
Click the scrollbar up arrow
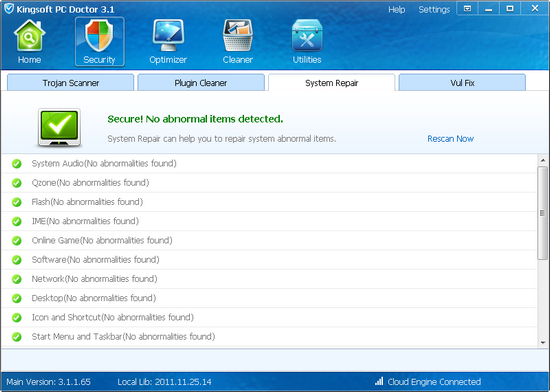(543, 160)
